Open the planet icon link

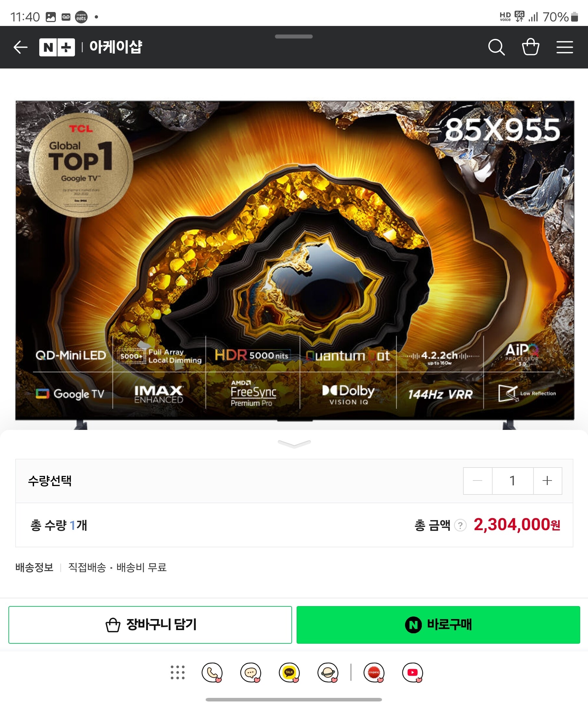[x=328, y=672]
